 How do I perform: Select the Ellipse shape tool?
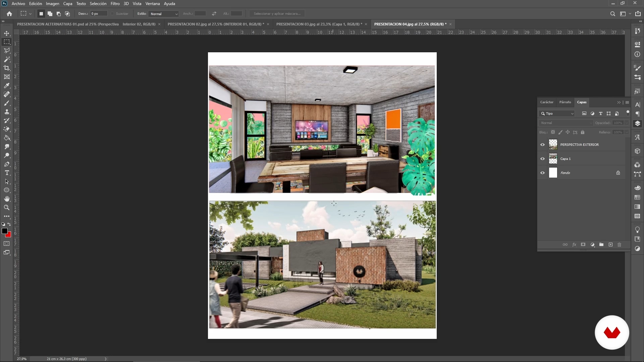7,190
